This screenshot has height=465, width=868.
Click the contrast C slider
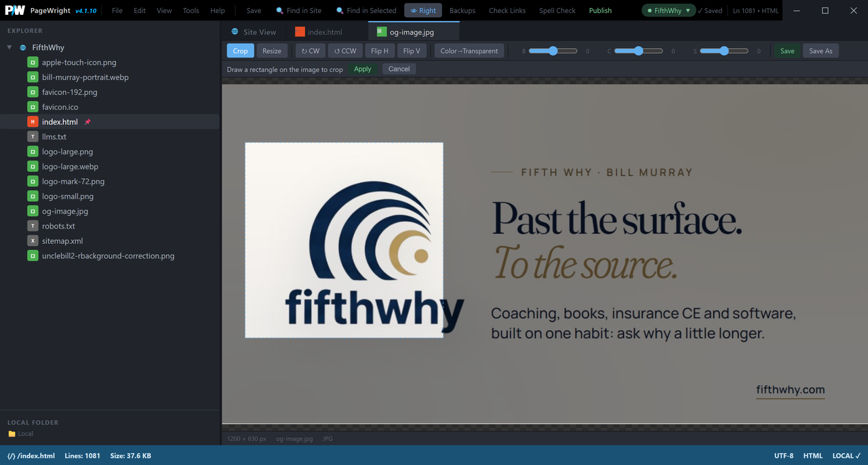(x=638, y=51)
